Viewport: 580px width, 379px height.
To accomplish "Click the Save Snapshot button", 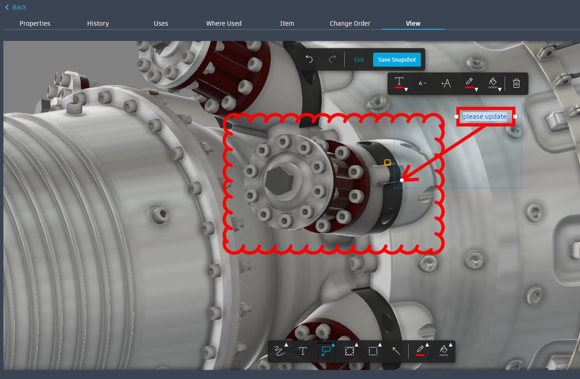I will (397, 60).
